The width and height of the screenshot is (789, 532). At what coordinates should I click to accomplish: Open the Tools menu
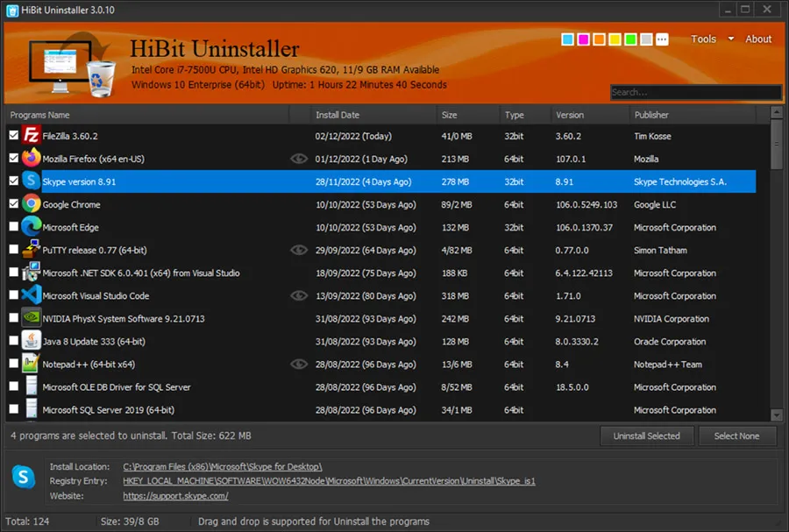pyautogui.click(x=705, y=39)
